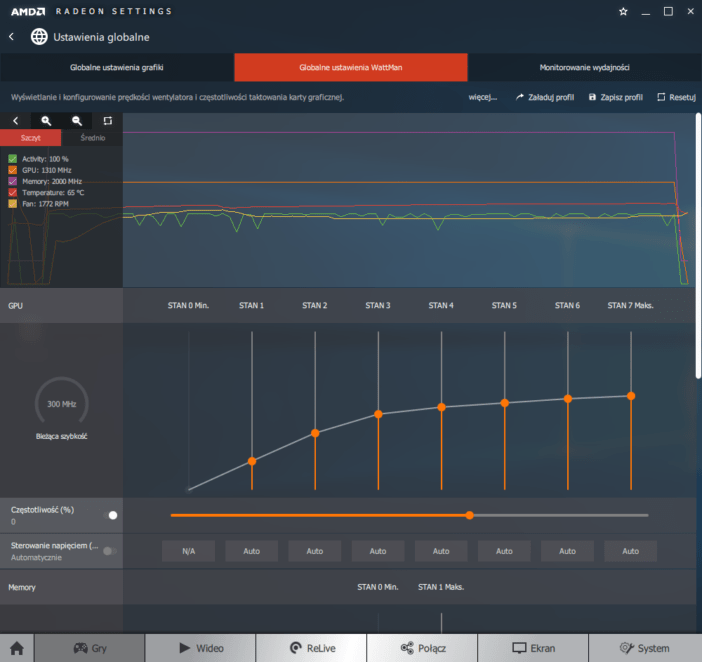Click the vertical scrollbar

coord(698,246)
